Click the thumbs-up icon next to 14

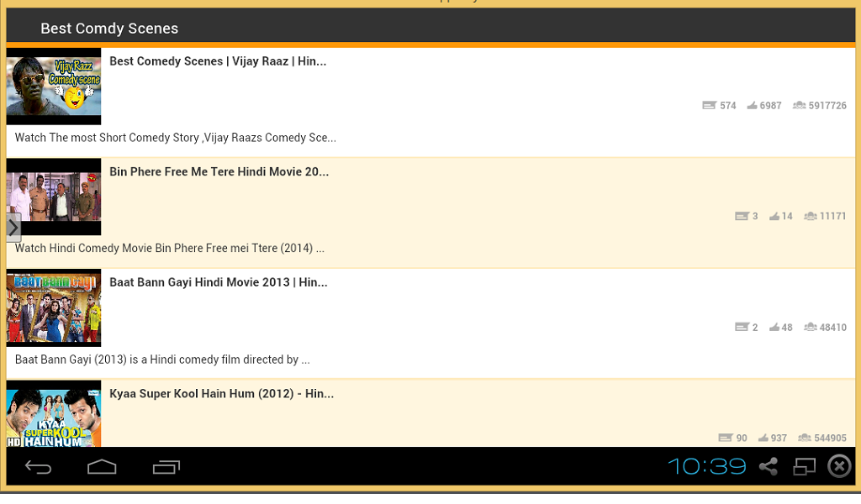(774, 216)
